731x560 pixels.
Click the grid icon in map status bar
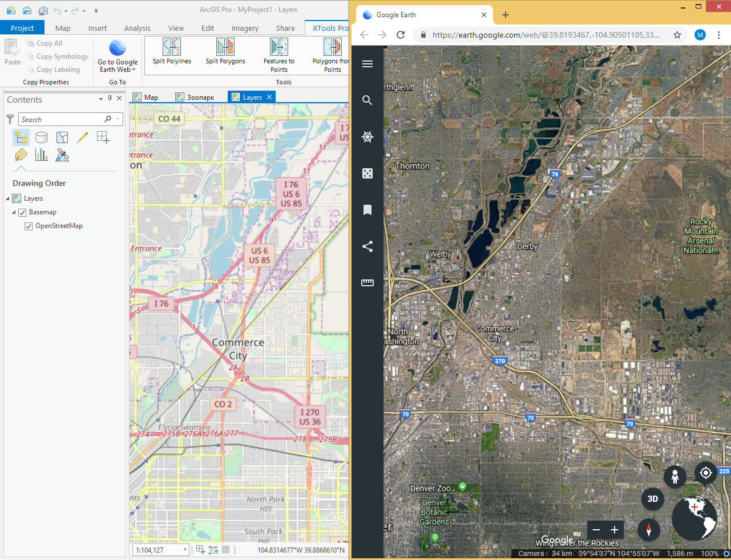tap(226, 550)
